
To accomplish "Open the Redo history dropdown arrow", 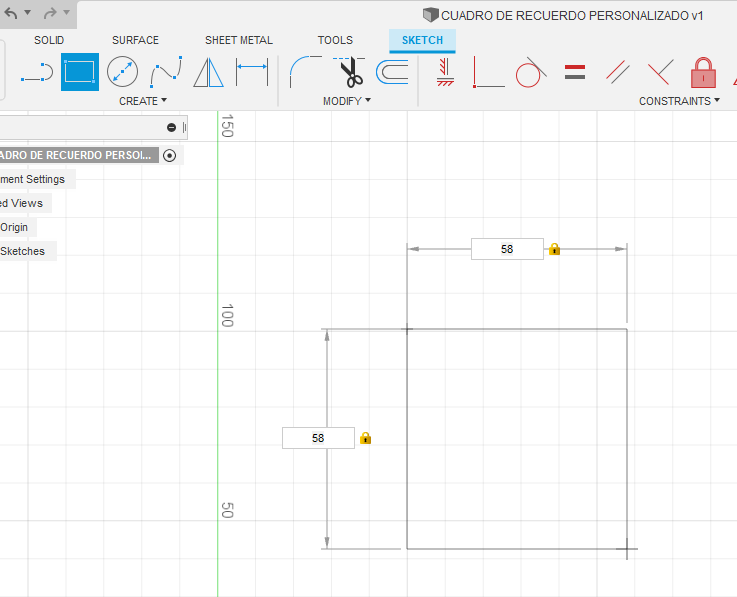I will point(66,12).
